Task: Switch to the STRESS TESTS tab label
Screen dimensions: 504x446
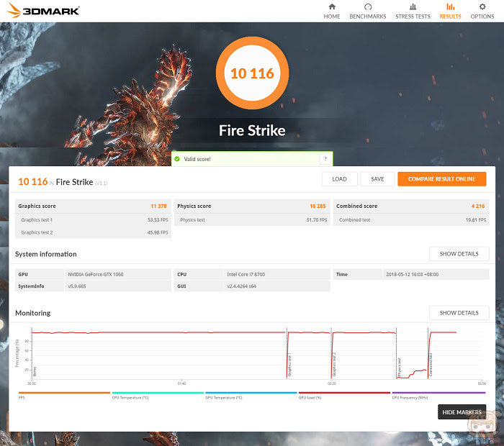Action: point(413,17)
